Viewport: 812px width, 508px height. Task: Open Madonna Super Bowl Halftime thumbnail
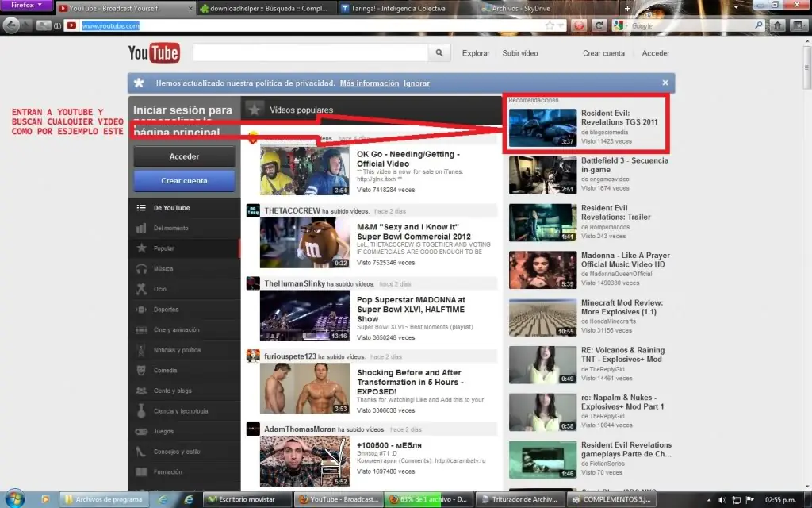[305, 316]
